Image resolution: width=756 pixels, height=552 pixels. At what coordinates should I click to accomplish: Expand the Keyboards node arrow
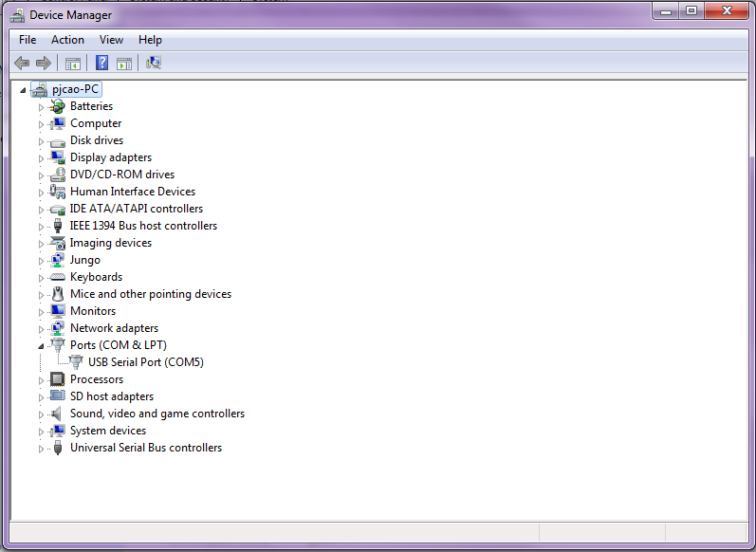tap(41, 278)
